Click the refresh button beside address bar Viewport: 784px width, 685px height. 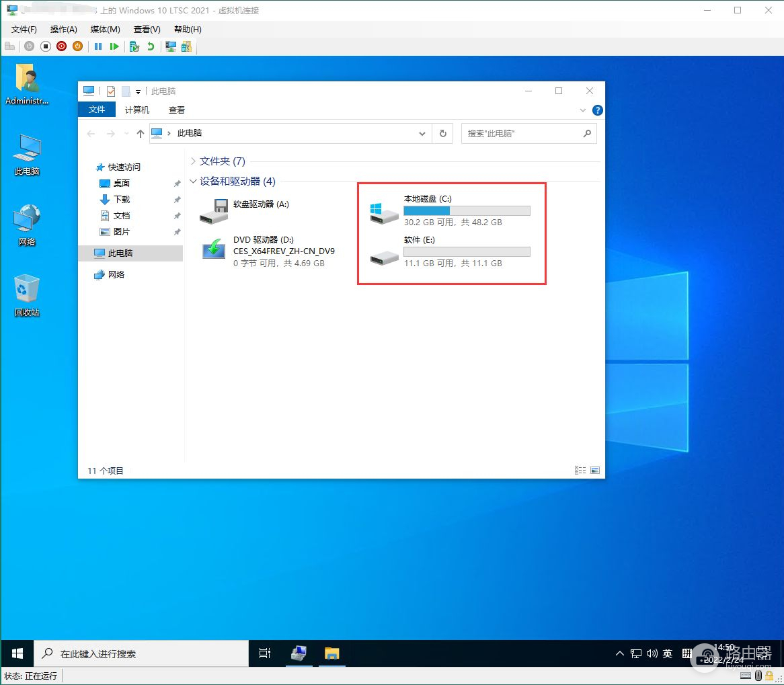(442, 134)
